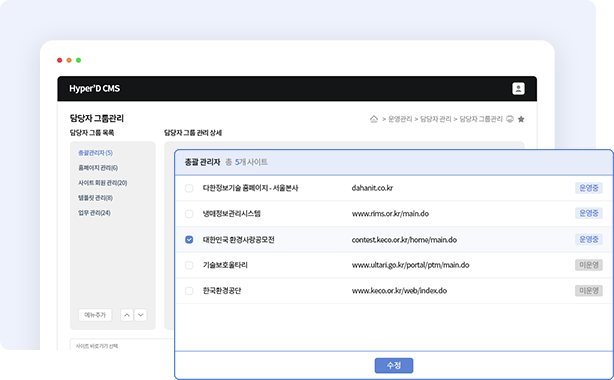This screenshot has width=614, height=380.
Task: Move selected group up with arrow button
Action: coord(126,315)
